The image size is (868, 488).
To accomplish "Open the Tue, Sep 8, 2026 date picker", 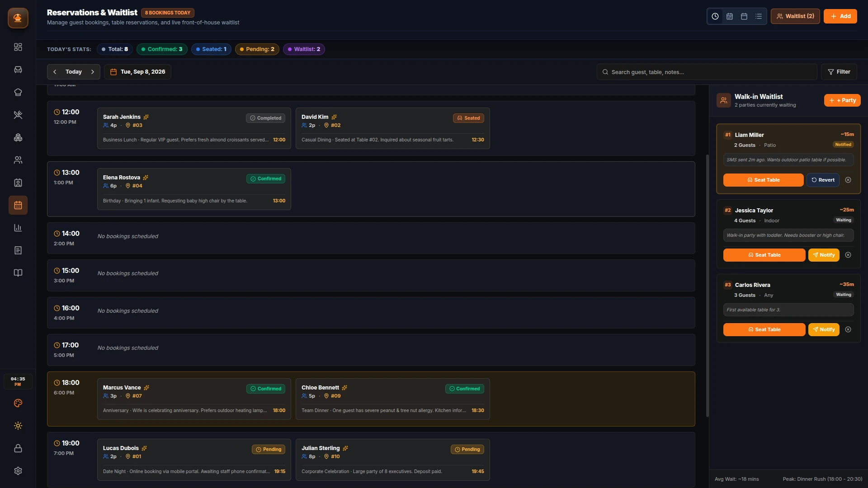I will tap(137, 72).
